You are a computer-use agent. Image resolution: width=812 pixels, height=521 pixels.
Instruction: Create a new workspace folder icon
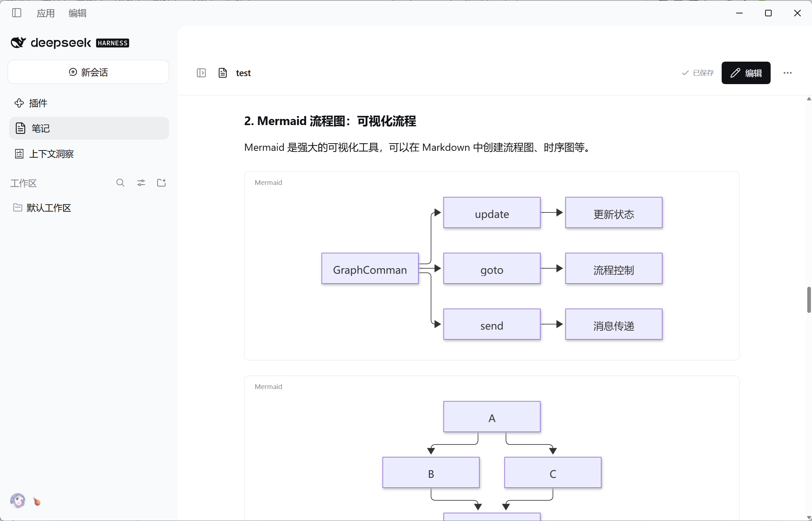tap(161, 183)
